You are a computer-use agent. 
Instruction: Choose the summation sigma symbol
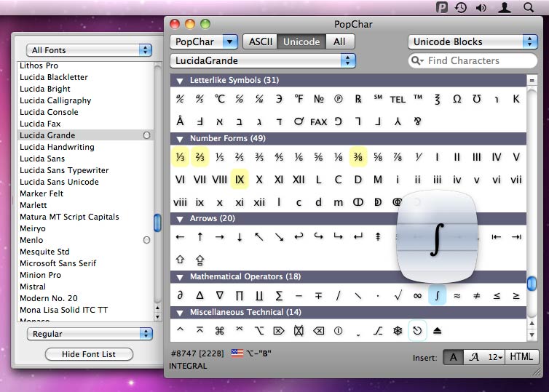[279, 296]
